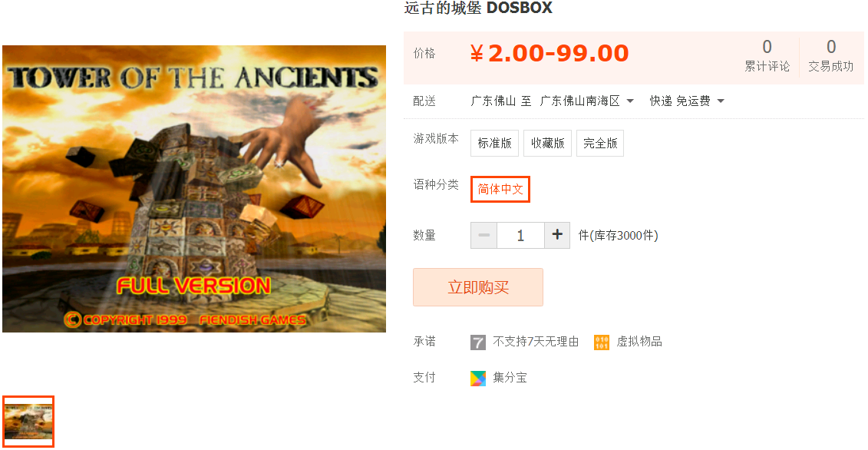Select the 收藏版 game version
The image size is (868, 450).
[547, 143]
